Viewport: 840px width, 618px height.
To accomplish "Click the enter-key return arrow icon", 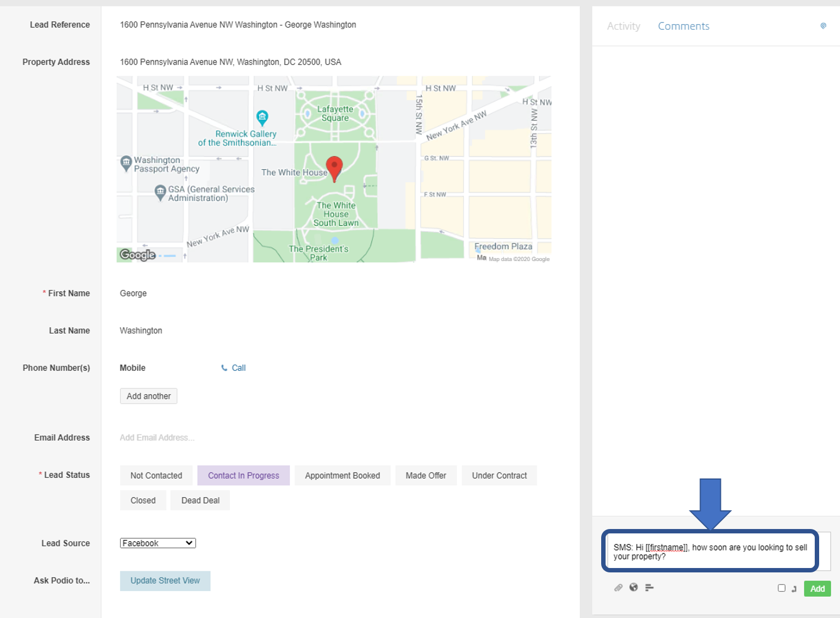I will (x=794, y=589).
